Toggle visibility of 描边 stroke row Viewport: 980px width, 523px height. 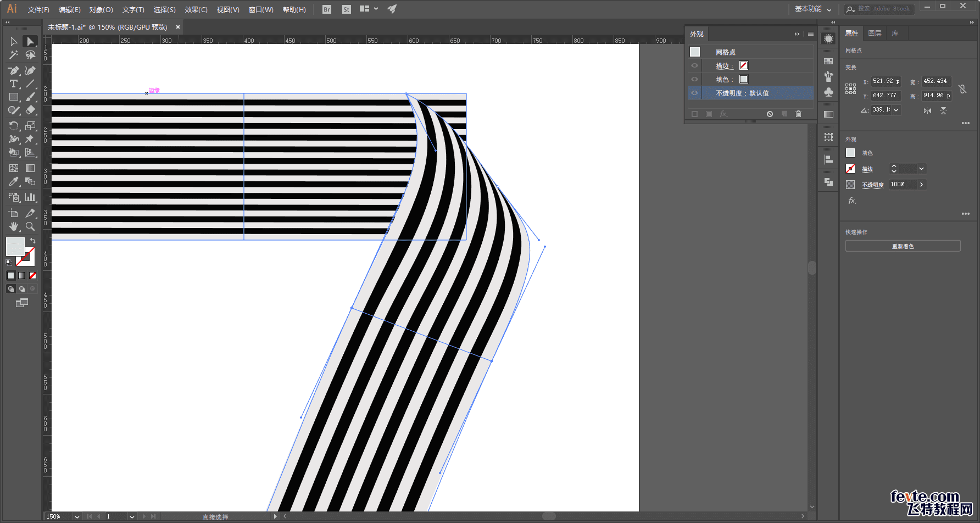(x=694, y=65)
